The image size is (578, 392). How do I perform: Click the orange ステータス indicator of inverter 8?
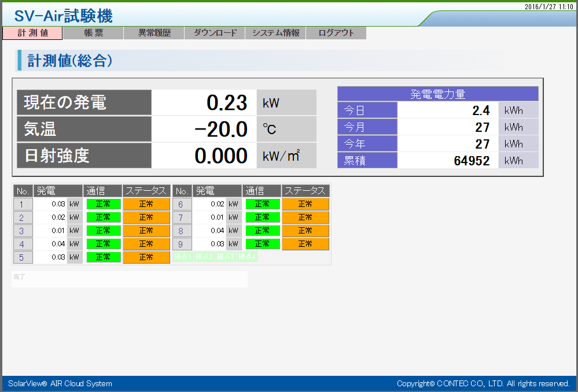(305, 231)
